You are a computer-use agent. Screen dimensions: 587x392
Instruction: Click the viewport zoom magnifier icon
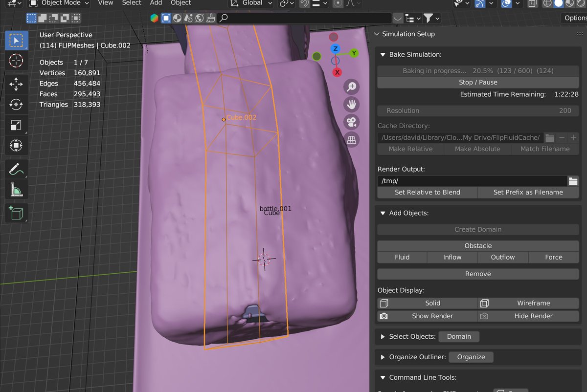352,87
